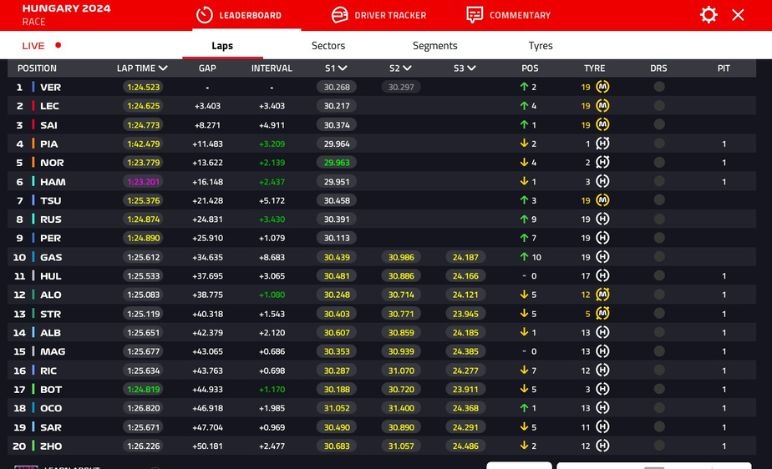Click the Leaderboard stopwatch icon

tap(204, 15)
